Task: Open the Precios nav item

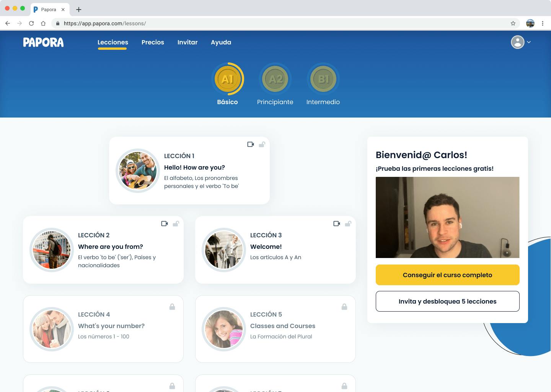Action: pyautogui.click(x=153, y=42)
